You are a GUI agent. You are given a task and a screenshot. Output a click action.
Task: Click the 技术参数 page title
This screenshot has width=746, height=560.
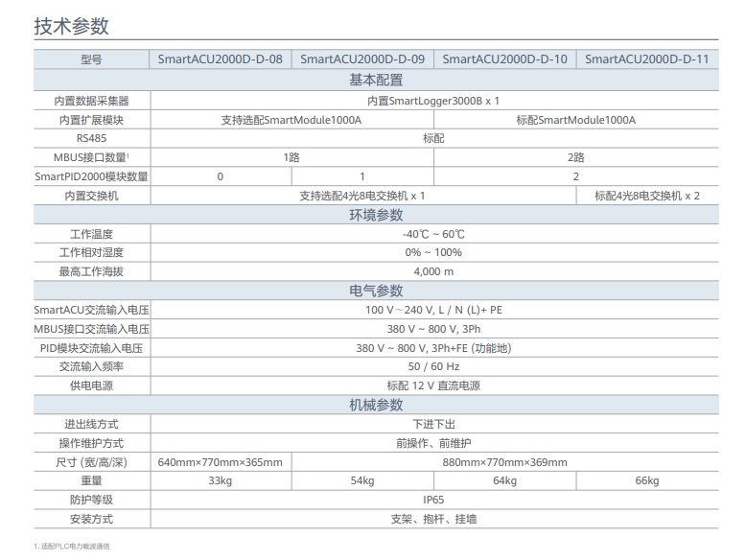point(71,25)
